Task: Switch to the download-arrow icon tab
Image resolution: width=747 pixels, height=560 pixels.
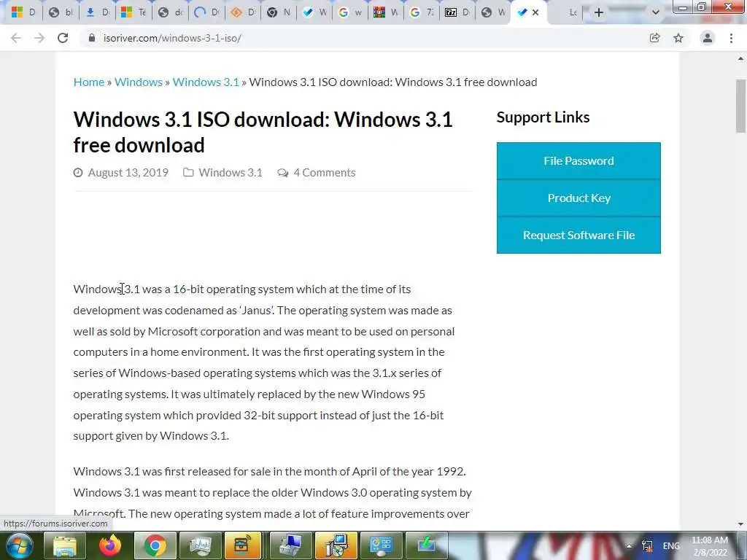Action: (x=97, y=12)
